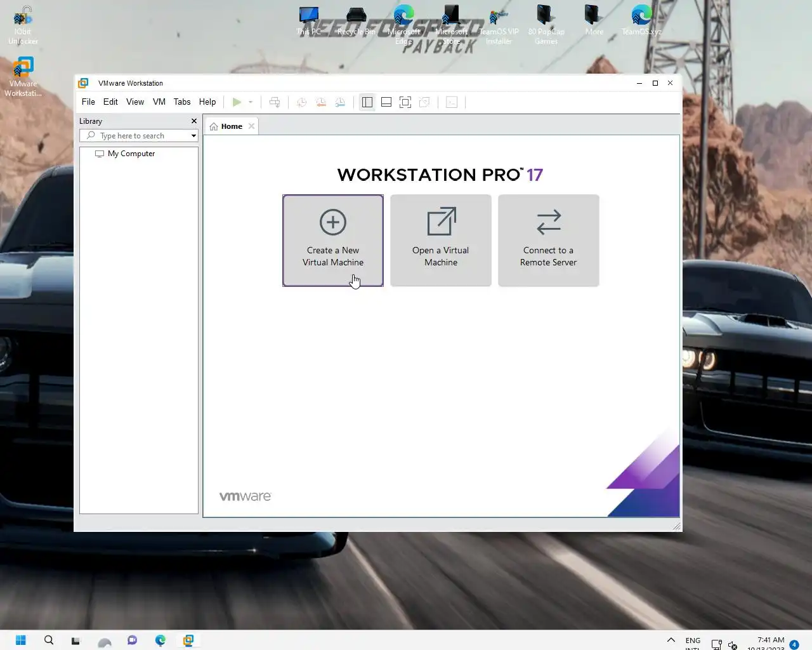Click the Recycle Bin desktop icon
Image resolution: width=812 pixels, height=650 pixels.
(357, 21)
